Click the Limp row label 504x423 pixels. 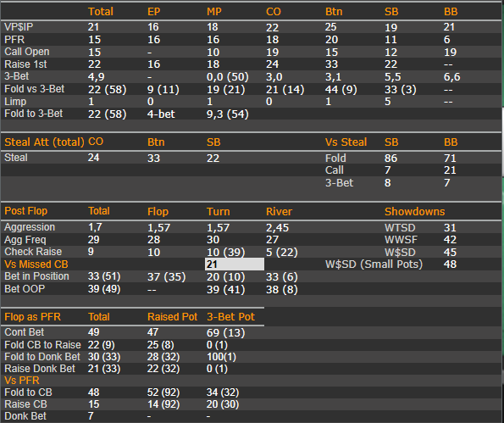point(15,102)
